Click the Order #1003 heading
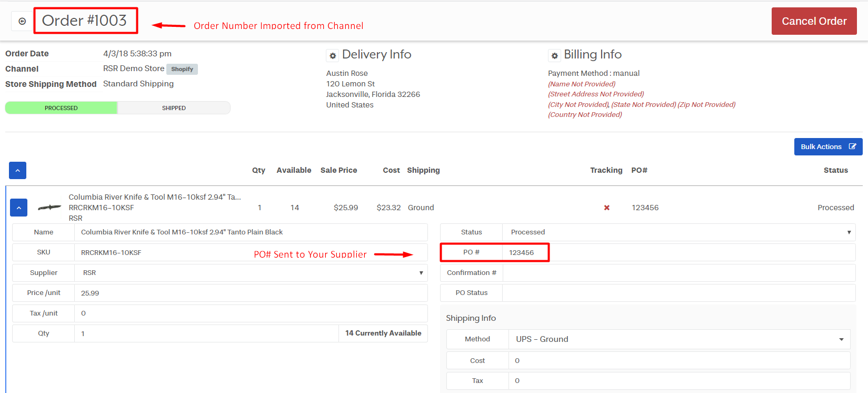This screenshot has height=393, width=868. pyautogui.click(x=84, y=21)
